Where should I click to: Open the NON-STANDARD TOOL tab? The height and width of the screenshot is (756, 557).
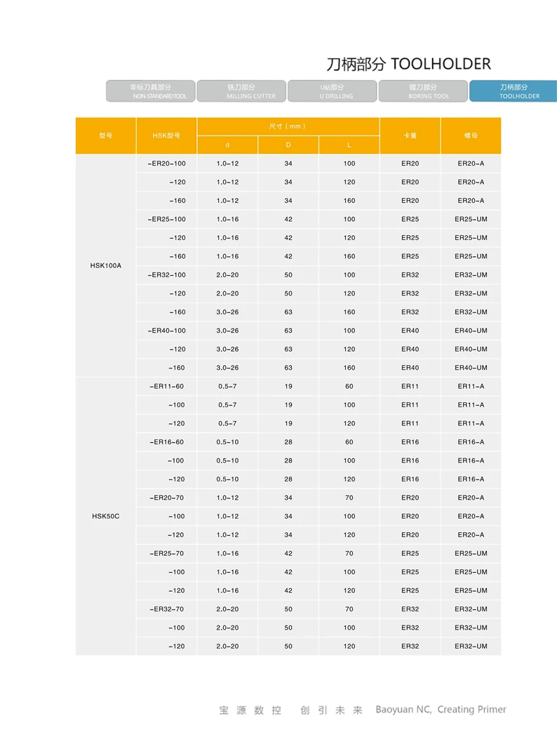(x=151, y=91)
